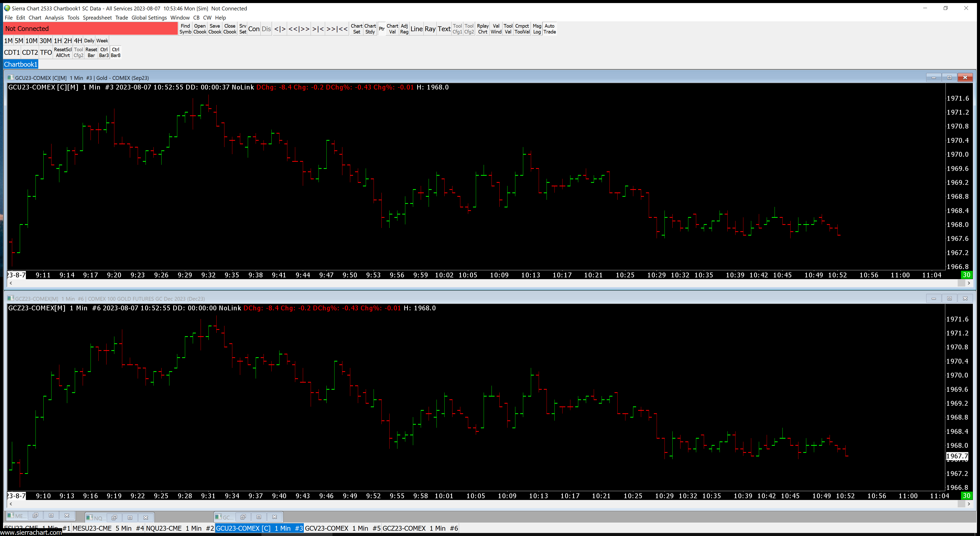Click the Save Cbook toolbar button

point(215,29)
